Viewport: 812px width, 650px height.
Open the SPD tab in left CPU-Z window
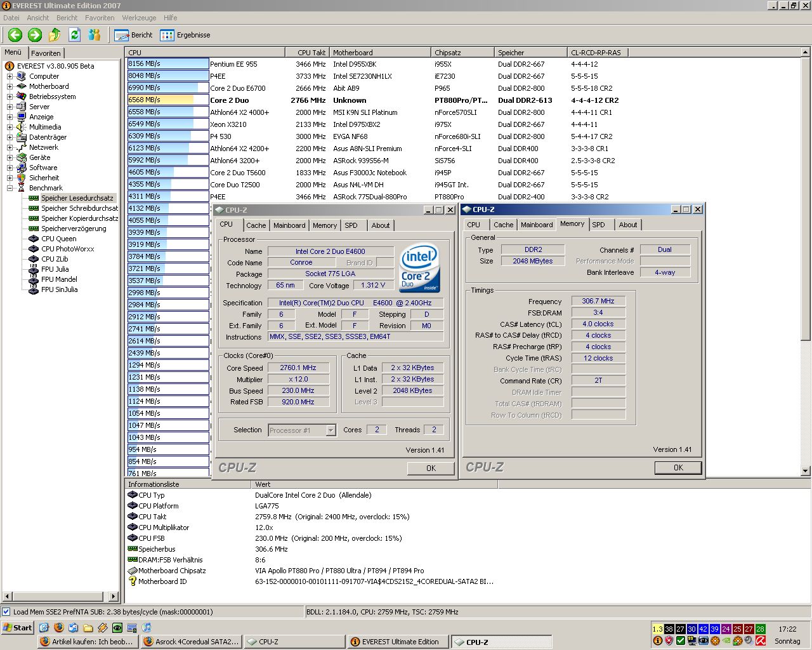click(x=351, y=225)
